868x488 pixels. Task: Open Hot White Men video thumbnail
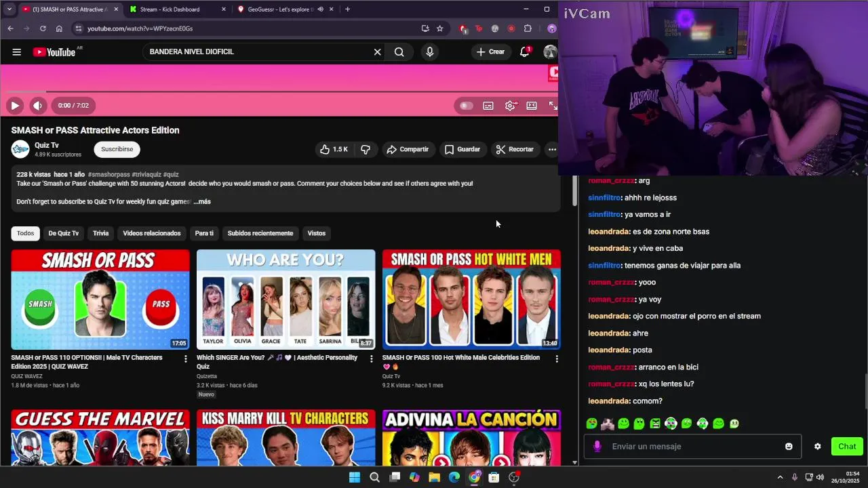coord(471,300)
